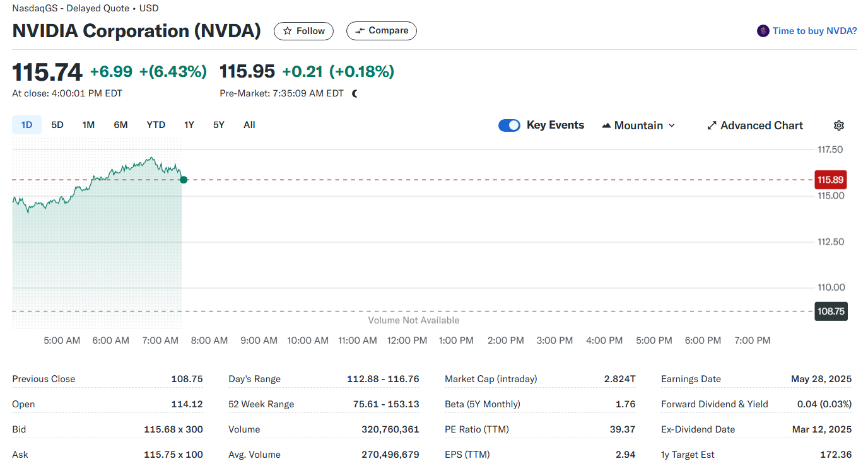The width and height of the screenshot is (868, 471).
Task: Click the 115.95 pre-market price
Action: [247, 72]
